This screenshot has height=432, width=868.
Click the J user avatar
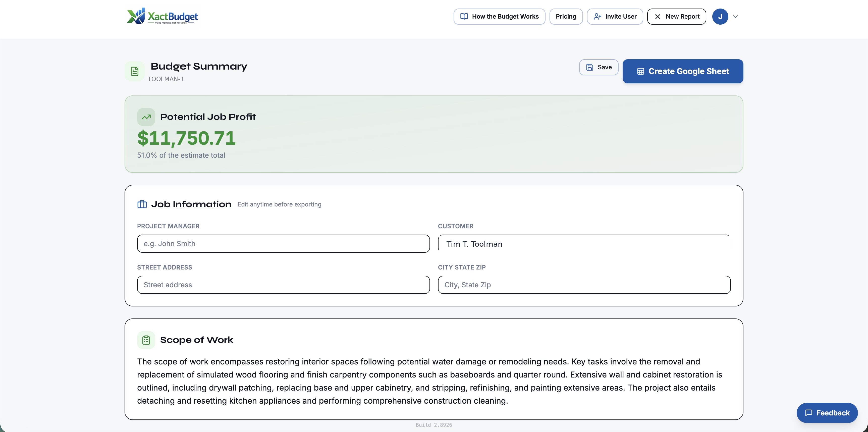pos(720,17)
